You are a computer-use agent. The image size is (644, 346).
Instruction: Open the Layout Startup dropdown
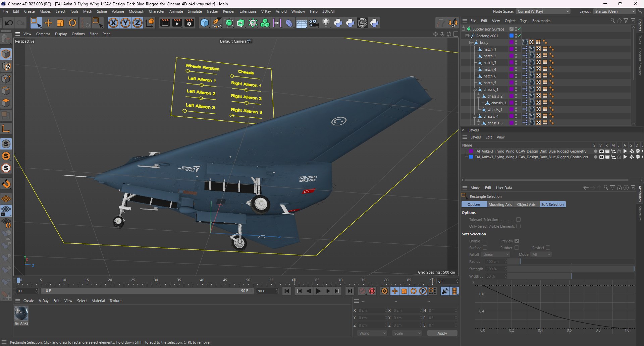tap(614, 11)
